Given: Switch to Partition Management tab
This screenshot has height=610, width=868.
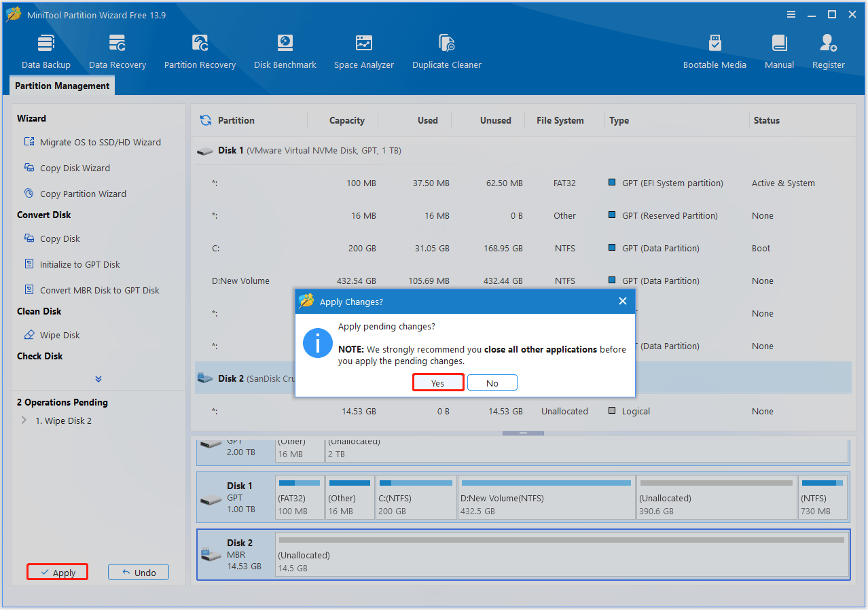Looking at the screenshot, I should [62, 86].
